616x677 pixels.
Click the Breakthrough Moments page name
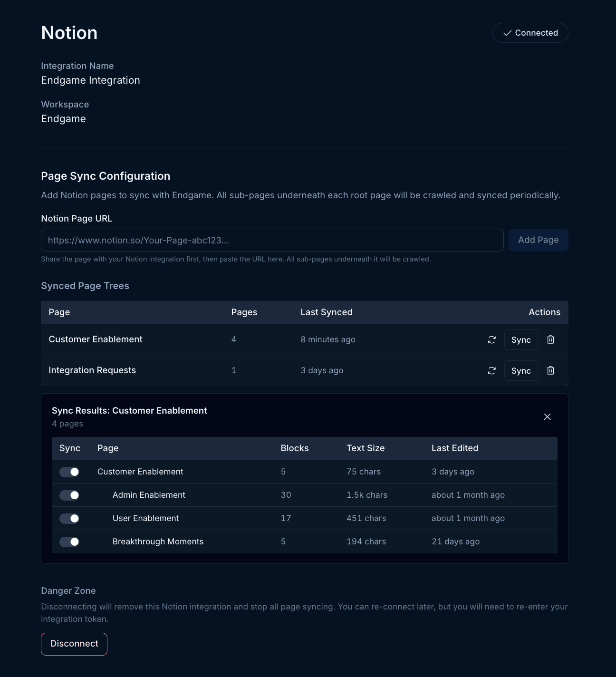click(x=157, y=542)
